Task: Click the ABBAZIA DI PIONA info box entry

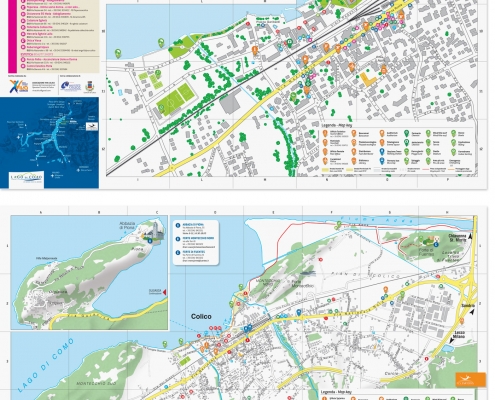Action: pos(195,229)
